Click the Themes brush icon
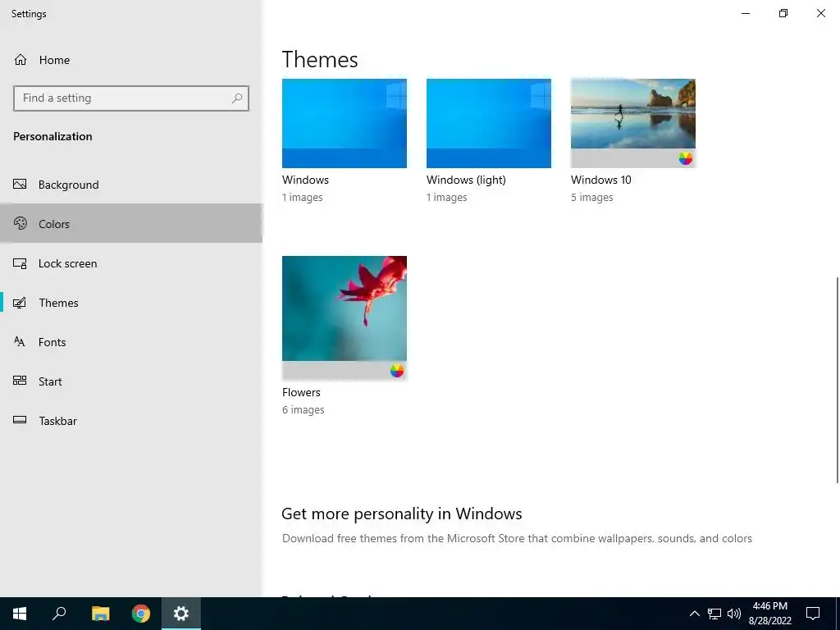The image size is (840, 630). [20, 303]
